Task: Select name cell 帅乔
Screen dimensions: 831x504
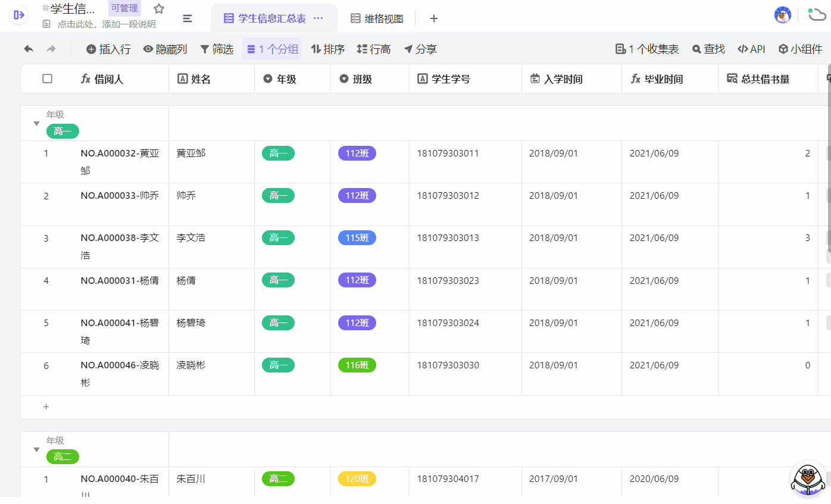Action: coord(212,204)
